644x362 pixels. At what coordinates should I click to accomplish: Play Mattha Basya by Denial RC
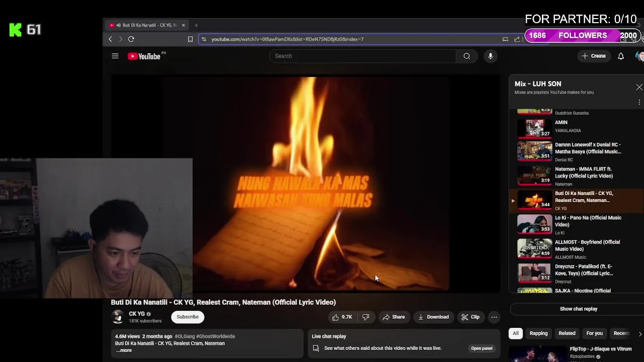tap(576, 152)
